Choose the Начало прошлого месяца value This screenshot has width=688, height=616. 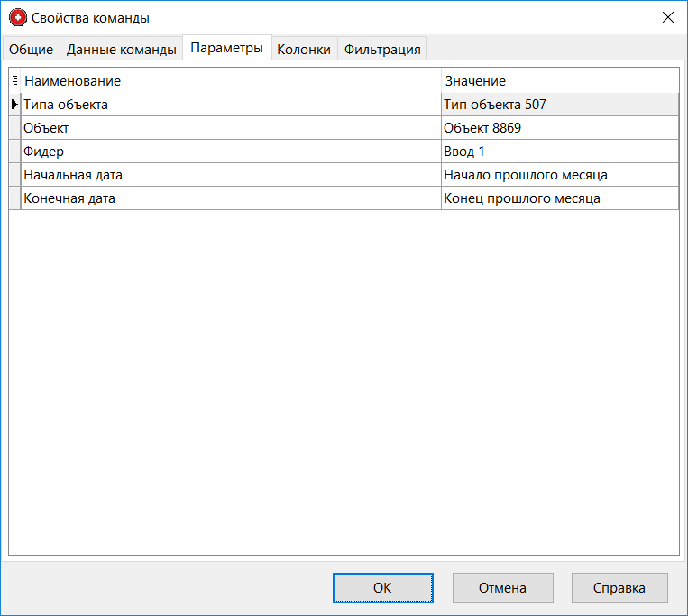[559, 175]
